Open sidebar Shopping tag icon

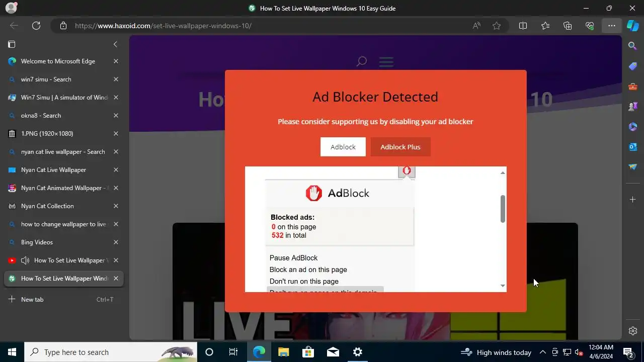click(633, 66)
